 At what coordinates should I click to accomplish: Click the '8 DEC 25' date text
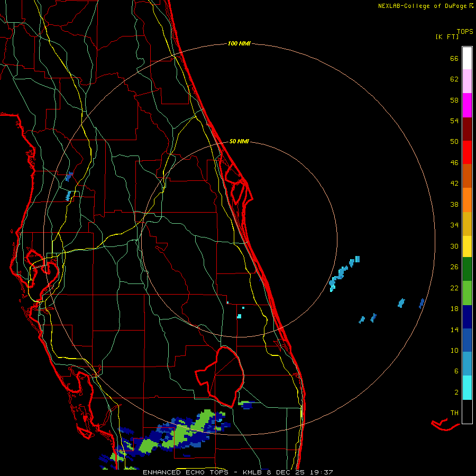coord(286,472)
